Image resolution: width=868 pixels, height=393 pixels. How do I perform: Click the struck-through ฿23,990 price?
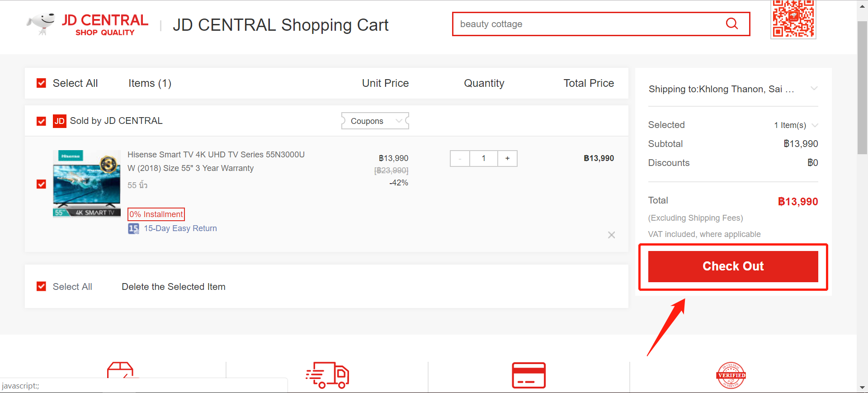392,170
